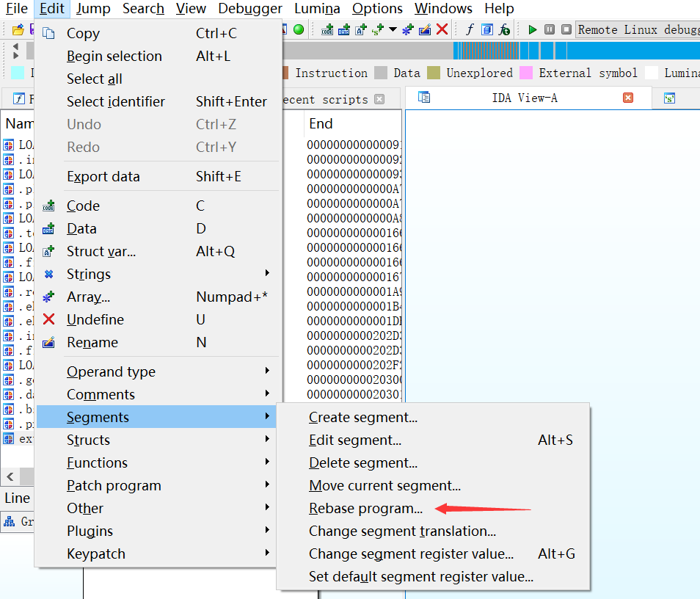Click the Make code toolbar icon

(x=327, y=30)
